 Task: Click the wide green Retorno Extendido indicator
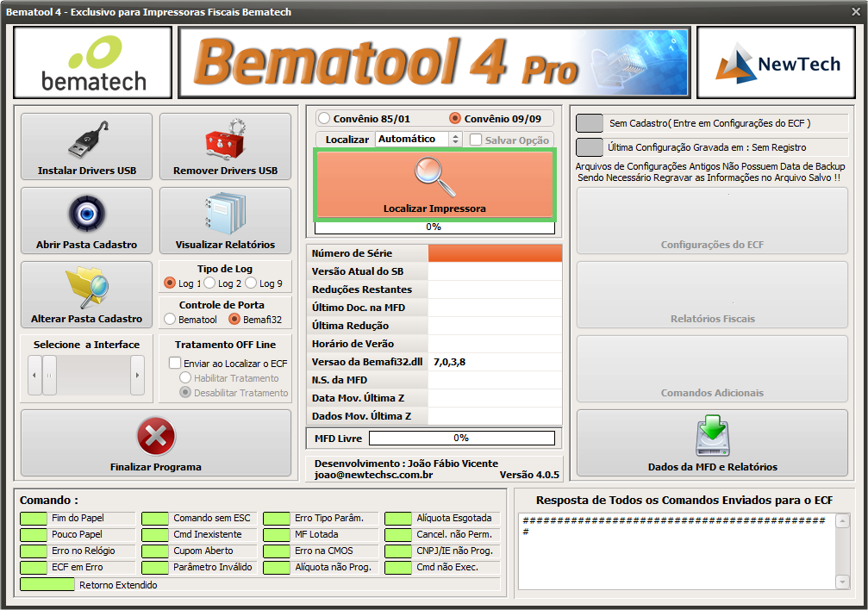47,584
